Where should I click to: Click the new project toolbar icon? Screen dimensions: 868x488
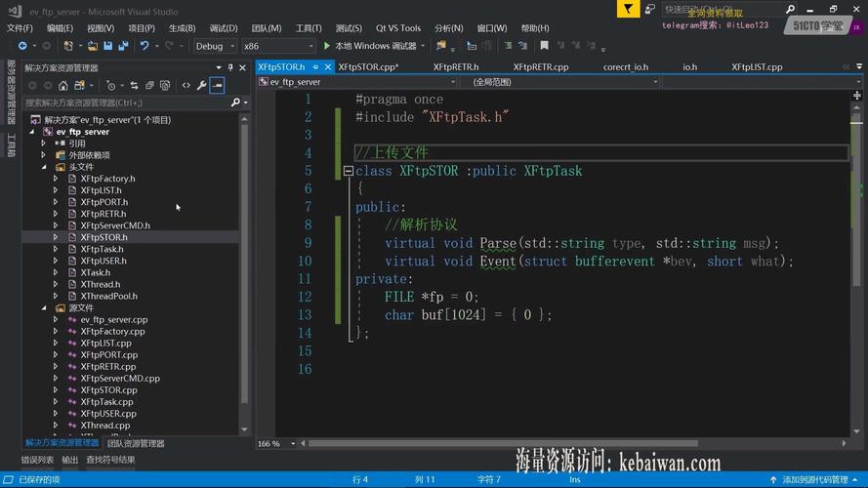tap(68, 46)
